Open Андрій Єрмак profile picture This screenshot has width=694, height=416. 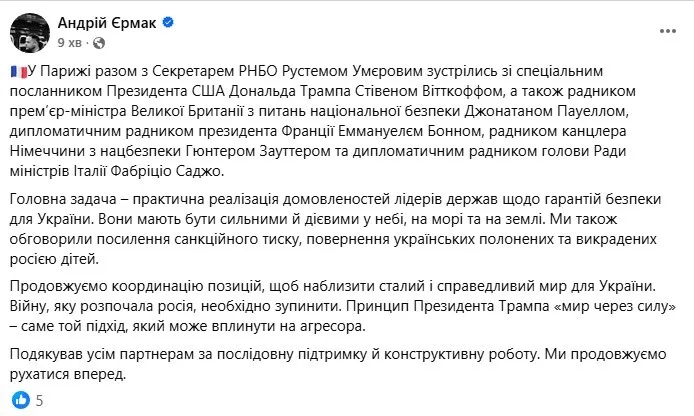(30, 33)
